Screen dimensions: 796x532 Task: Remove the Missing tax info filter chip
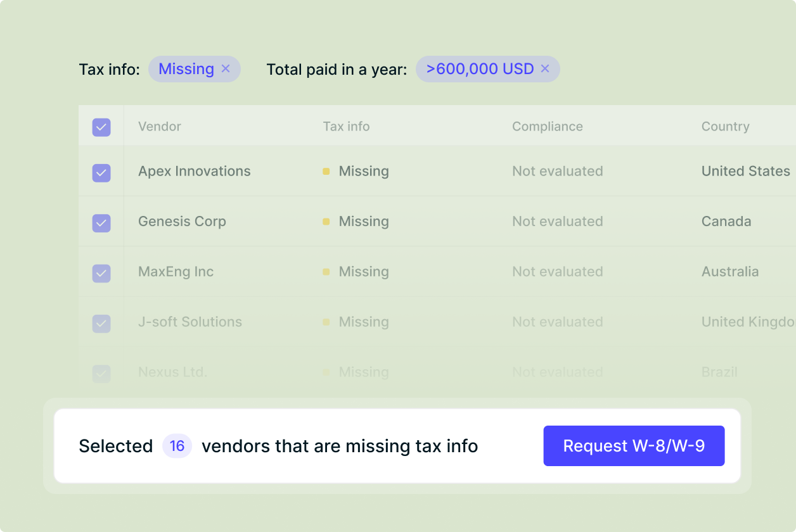[226, 69]
